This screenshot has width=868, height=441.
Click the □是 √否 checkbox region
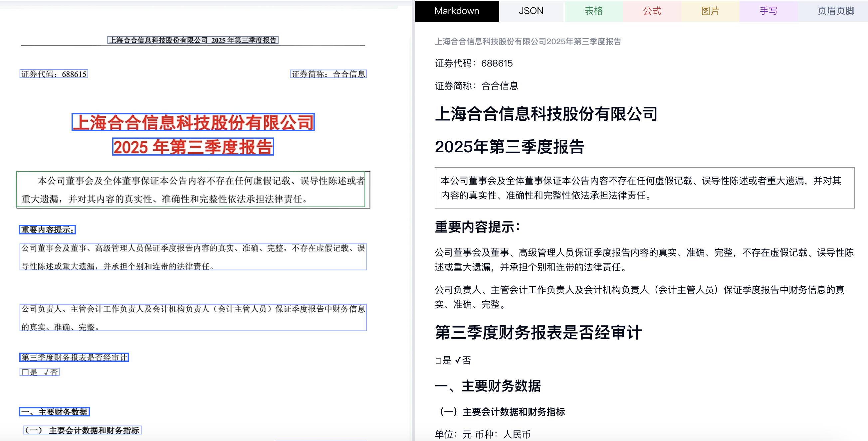pyautogui.click(x=39, y=372)
